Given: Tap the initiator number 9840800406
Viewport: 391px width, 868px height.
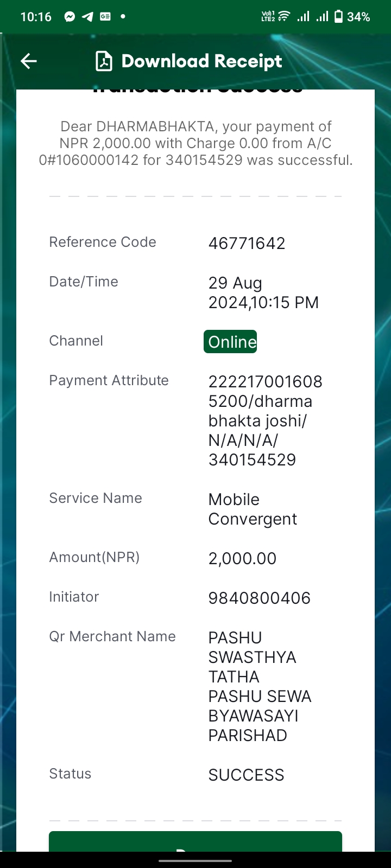Looking at the screenshot, I should [x=260, y=598].
